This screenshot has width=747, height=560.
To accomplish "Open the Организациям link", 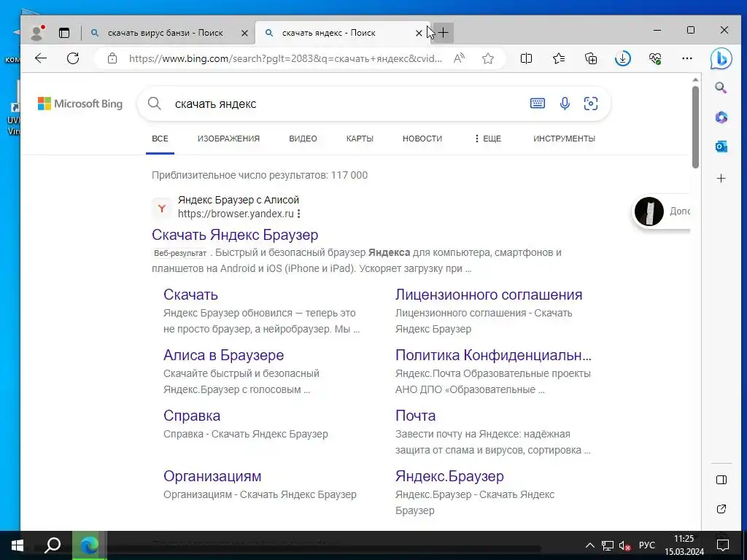I will [x=212, y=476].
